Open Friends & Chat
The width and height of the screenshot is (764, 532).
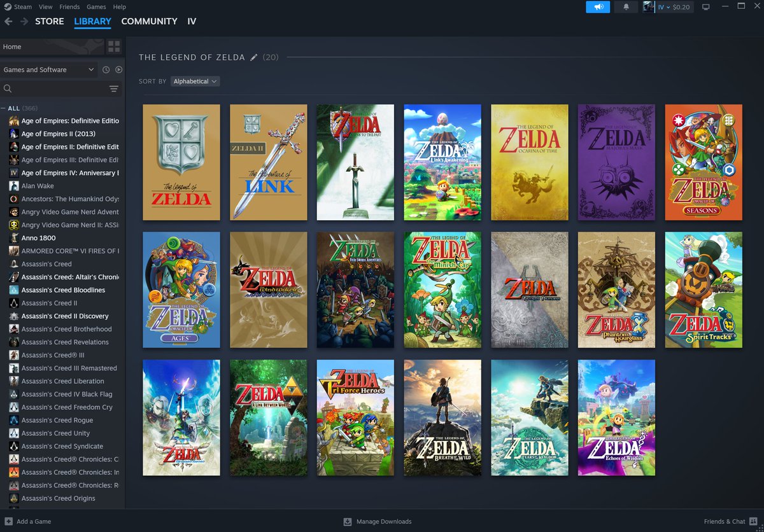(x=725, y=521)
